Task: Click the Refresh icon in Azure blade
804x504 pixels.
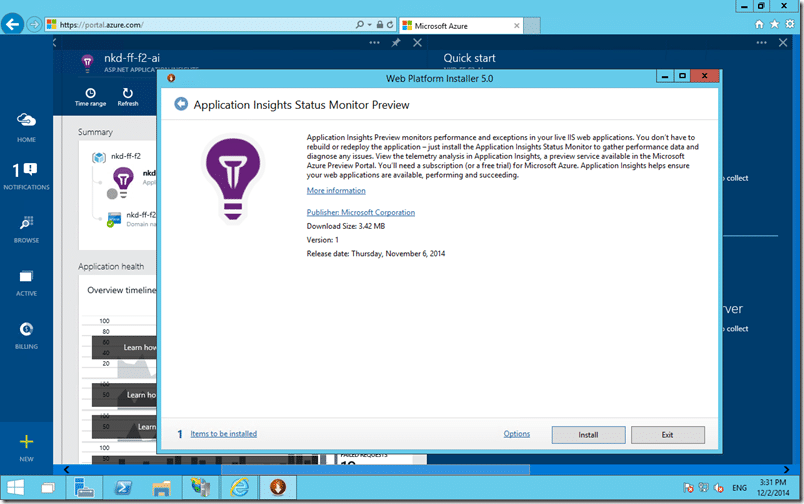Action: (x=128, y=96)
